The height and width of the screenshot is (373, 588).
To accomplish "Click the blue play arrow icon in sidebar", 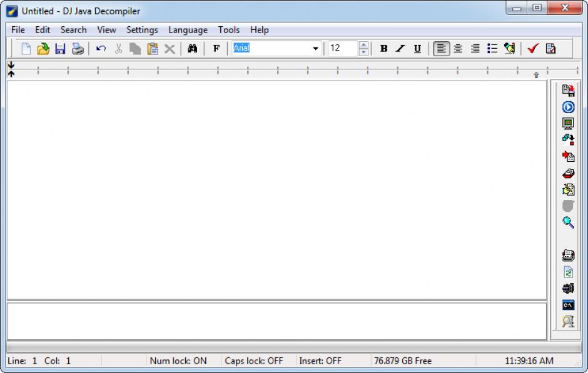I will coord(568,107).
